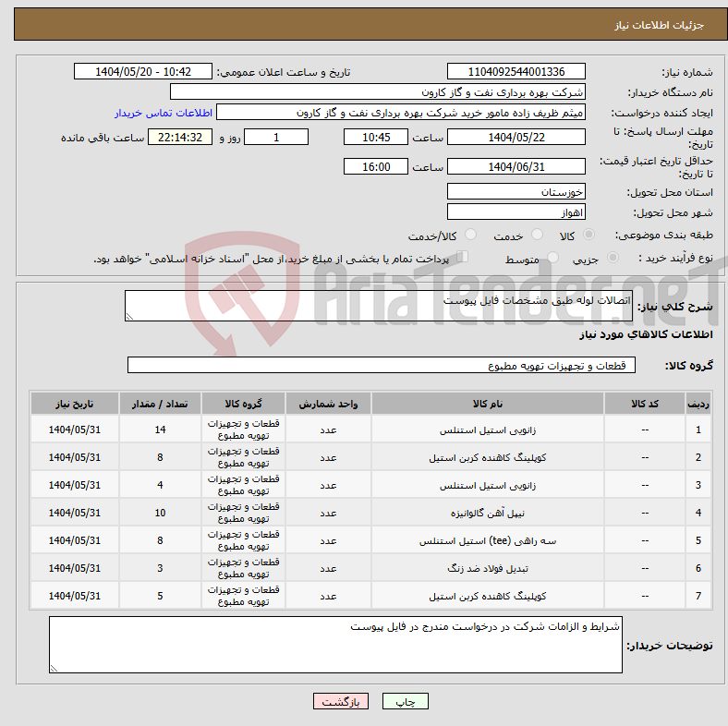Image resolution: width=728 pixels, height=726 pixels.
Task: Click the ردیف column header
Action: click(x=698, y=404)
